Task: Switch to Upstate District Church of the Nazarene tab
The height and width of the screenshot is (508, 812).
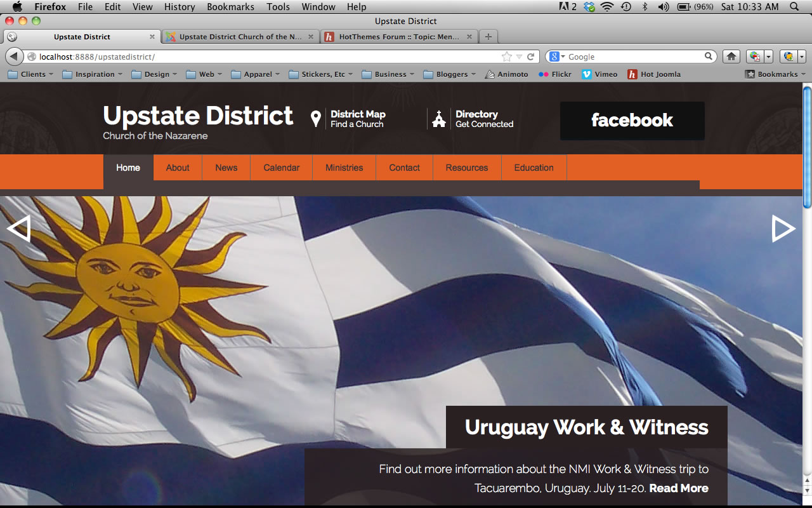Action: tap(240, 37)
